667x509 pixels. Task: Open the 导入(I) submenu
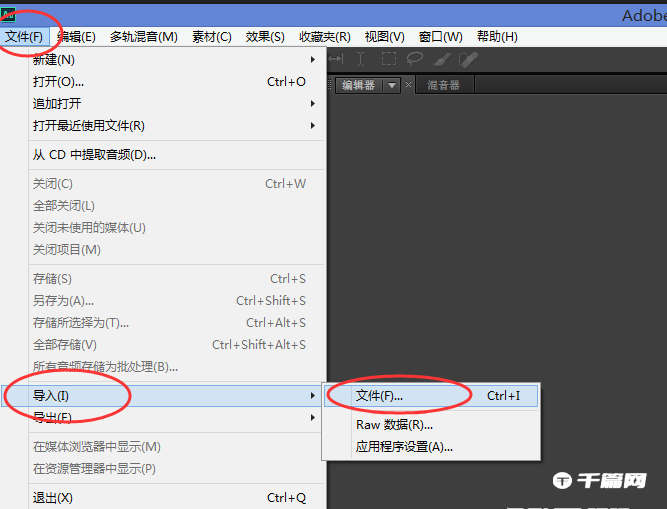[x=163, y=396]
